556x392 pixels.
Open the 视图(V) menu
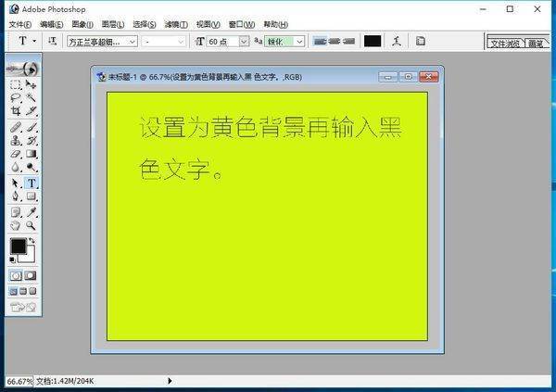(x=208, y=24)
